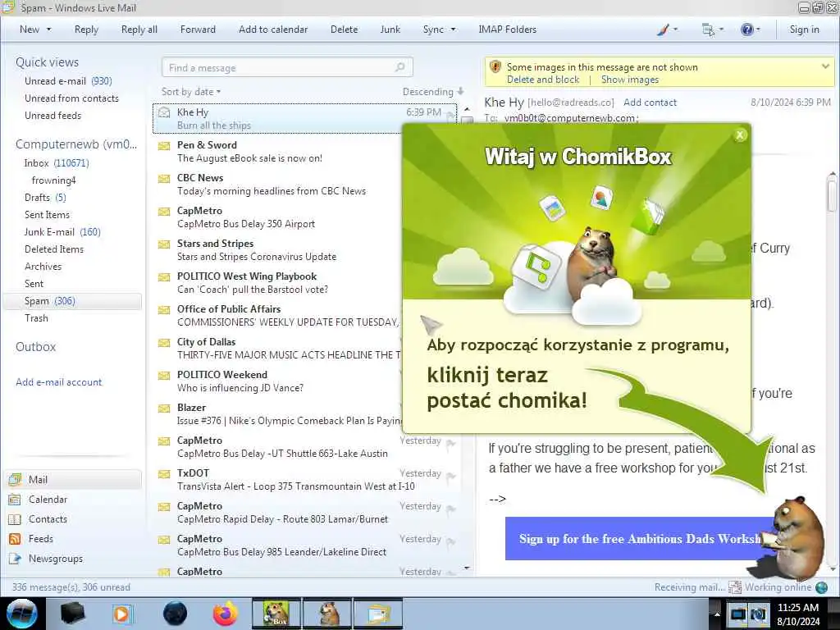Select the POLITICO Weekend message
Viewport: 840px width, 630px height.
[279, 381]
